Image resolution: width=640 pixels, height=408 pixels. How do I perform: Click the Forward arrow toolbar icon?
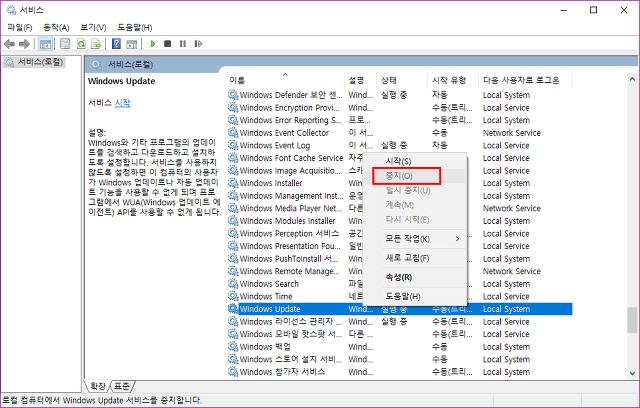tap(24, 44)
